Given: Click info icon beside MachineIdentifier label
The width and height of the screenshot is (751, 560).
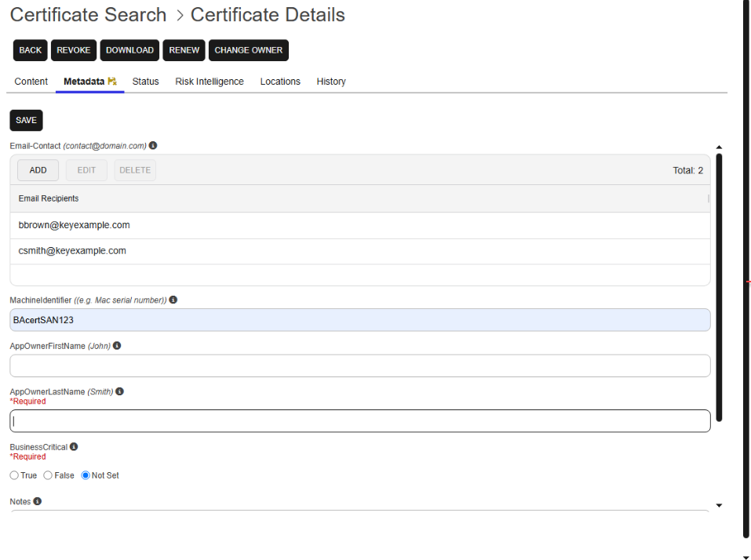Looking at the screenshot, I should [x=173, y=300].
